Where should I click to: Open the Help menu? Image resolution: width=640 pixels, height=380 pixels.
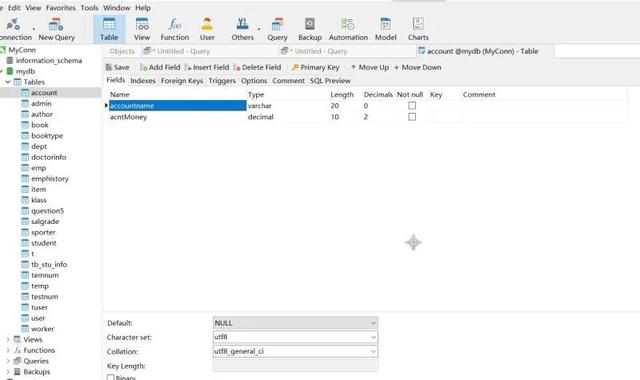click(x=143, y=8)
